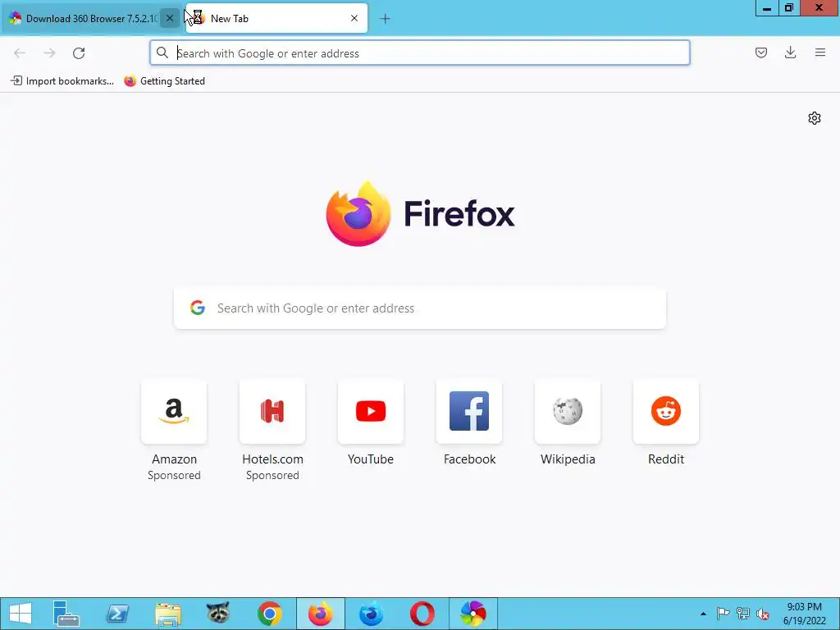
Task: Click the Google logo in search box
Action: click(x=198, y=308)
